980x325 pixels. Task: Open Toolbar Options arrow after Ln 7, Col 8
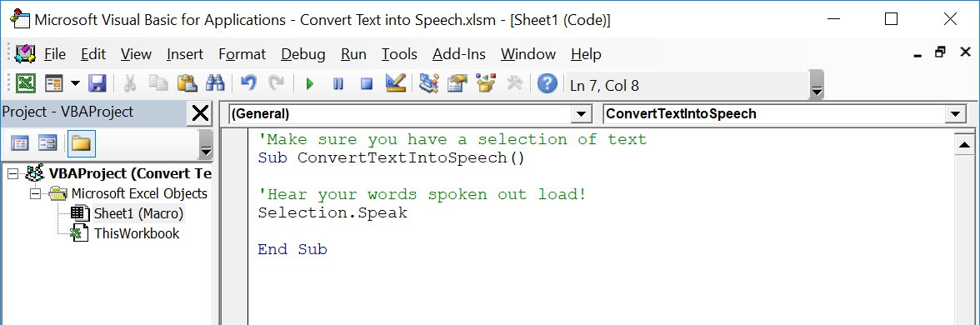pos(817,84)
